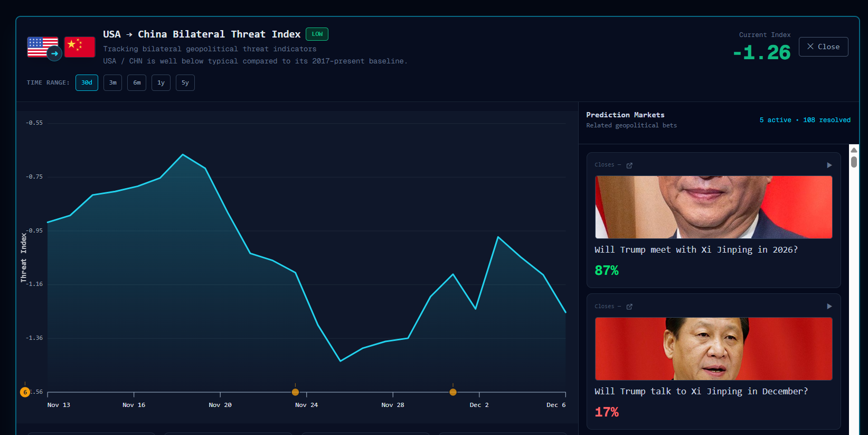The height and width of the screenshot is (435, 868).
Task: Click the scrollbar up arrow in markets panel
Action: pos(854,150)
